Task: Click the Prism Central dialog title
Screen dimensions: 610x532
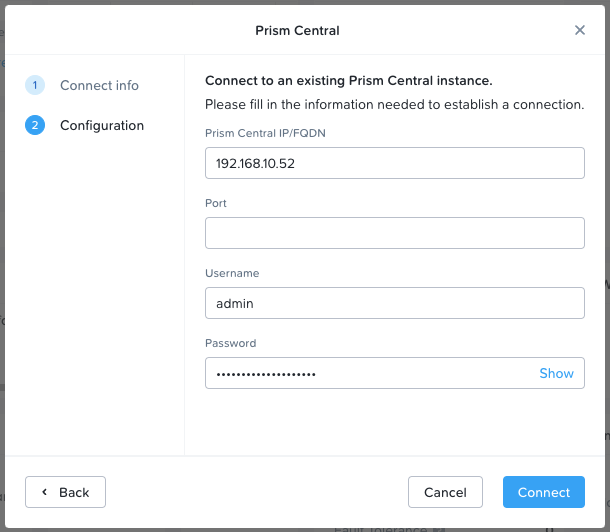Action: (297, 30)
